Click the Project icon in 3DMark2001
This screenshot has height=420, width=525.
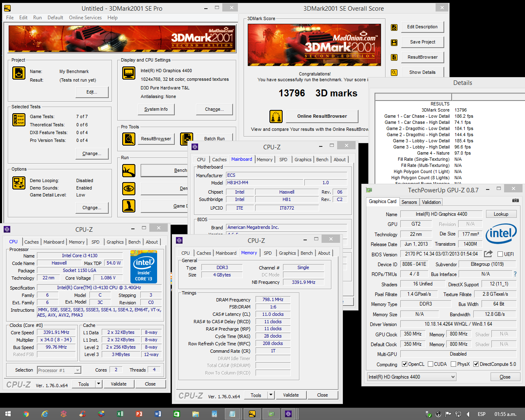(19, 73)
